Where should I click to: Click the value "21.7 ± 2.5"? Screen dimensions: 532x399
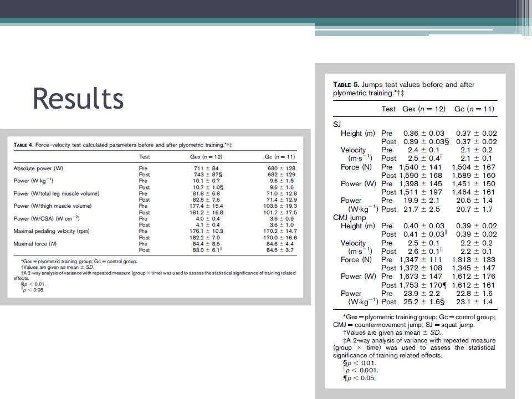[421, 209]
